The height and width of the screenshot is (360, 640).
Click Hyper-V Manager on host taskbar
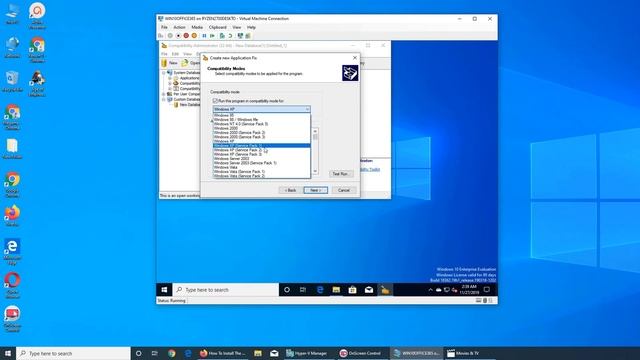tap(306, 353)
